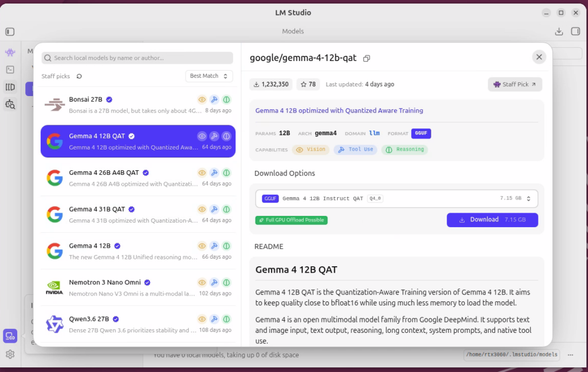The height and width of the screenshot is (372, 588).
Task: Toggle the right panel icon in the top bar
Action: (575, 32)
